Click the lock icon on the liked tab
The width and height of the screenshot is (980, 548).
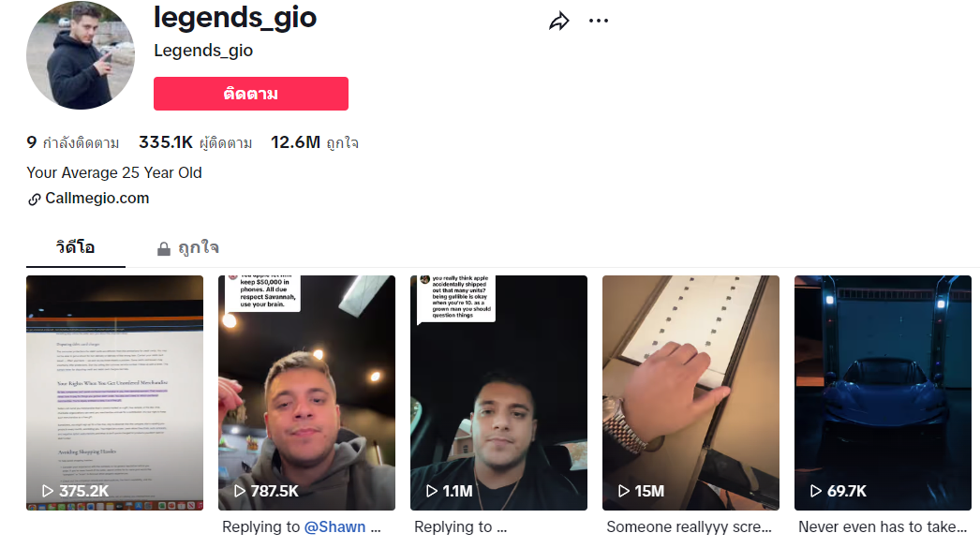(x=164, y=248)
